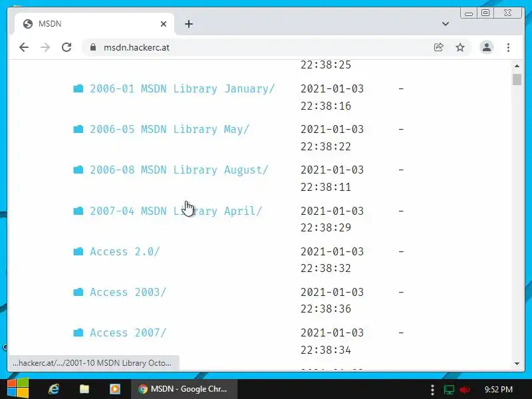Select time 22:38:36 of Access 2003 row

tap(326, 309)
